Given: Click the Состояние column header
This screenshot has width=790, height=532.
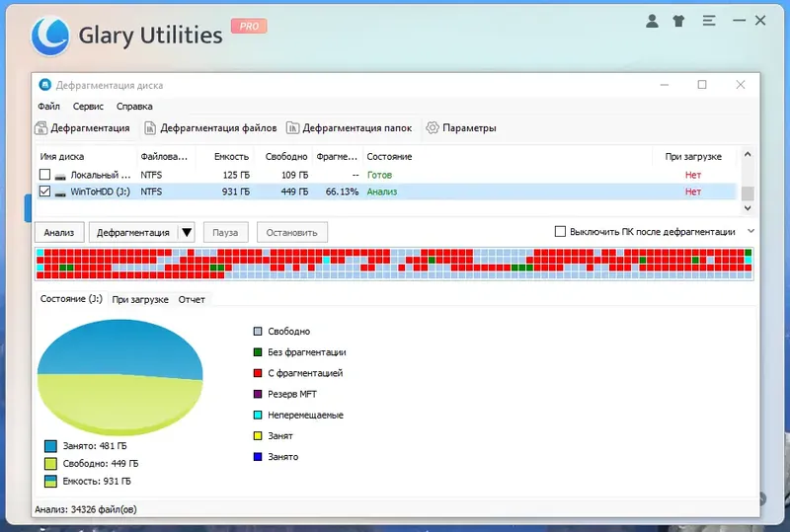Looking at the screenshot, I should click(508, 157).
